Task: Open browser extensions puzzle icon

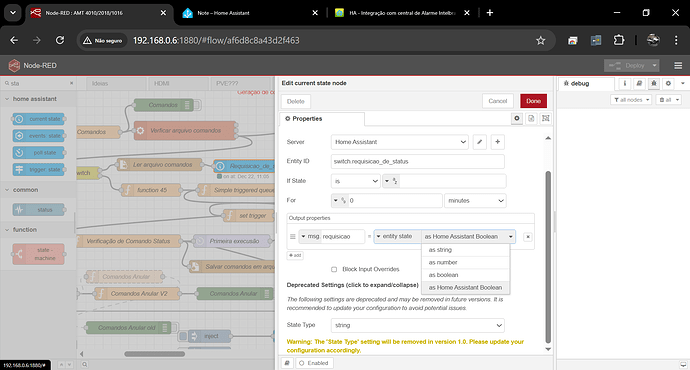Action: pos(619,40)
